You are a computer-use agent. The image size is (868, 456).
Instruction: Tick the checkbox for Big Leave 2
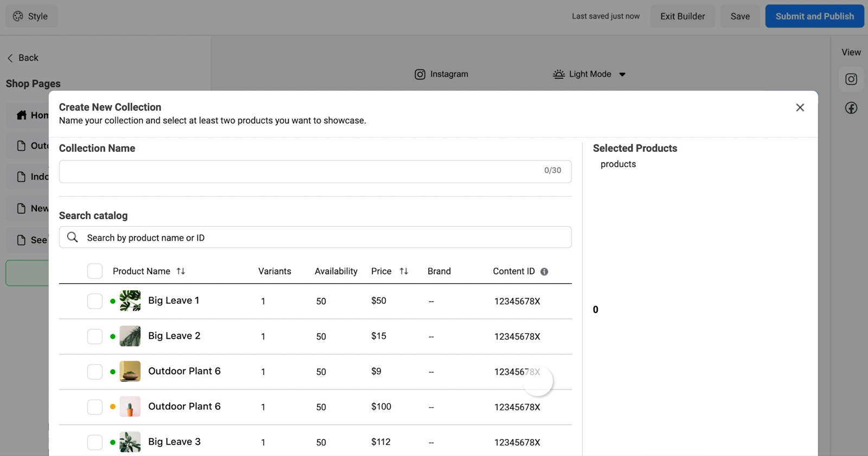coord(95,336)
